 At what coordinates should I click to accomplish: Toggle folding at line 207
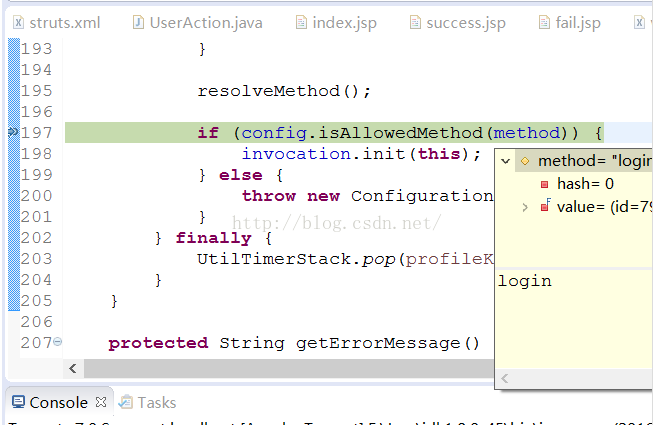pos(58,342)
